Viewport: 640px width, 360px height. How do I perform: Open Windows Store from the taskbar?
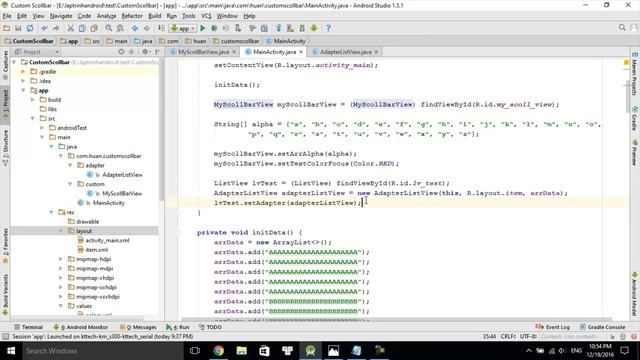(264, 351)
